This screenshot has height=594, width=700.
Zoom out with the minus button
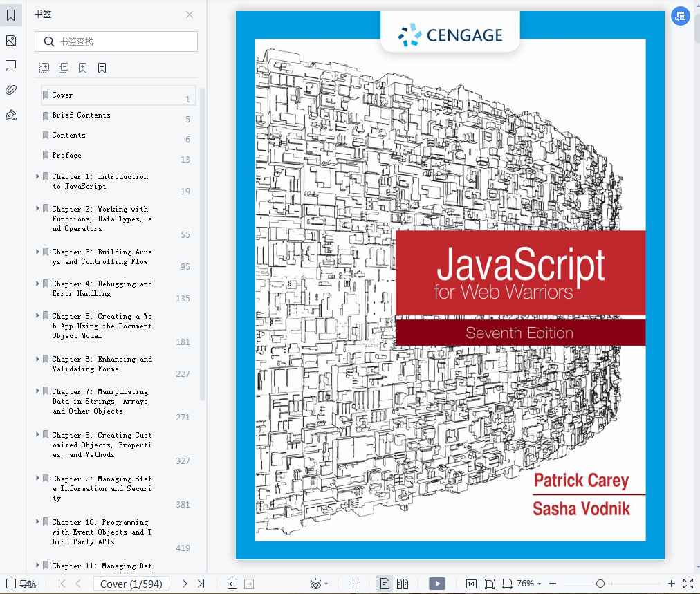pos(553,584)
